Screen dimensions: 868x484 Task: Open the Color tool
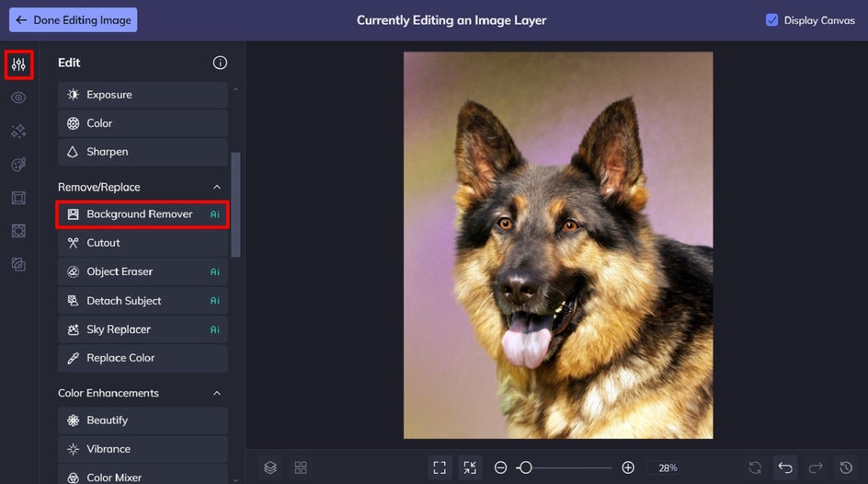click(x=143, y=123)
